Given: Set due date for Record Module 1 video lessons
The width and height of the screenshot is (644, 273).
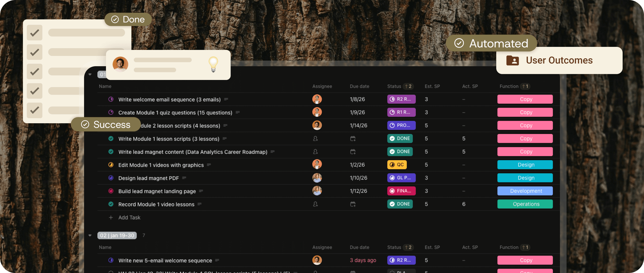Looking at the screenshot, I should 353,204.
